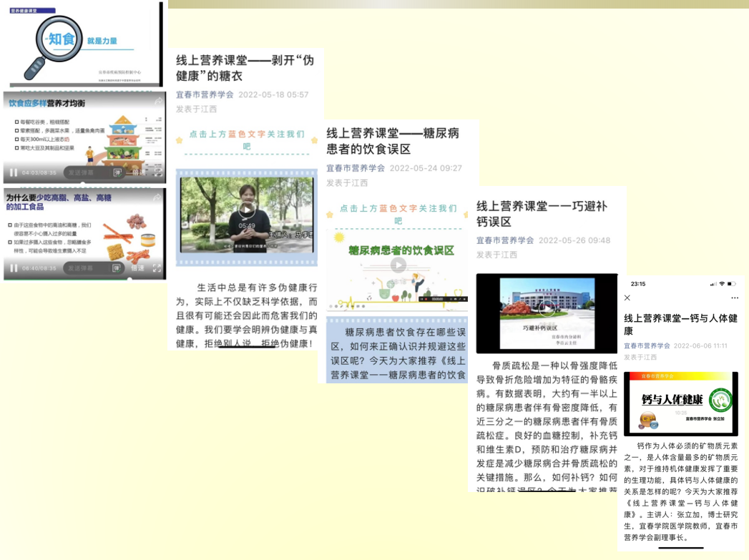
Task: Open 宜春市营养学会 link dated 2022-05-18
Action: pyautogui.click(x=205, y=94)
